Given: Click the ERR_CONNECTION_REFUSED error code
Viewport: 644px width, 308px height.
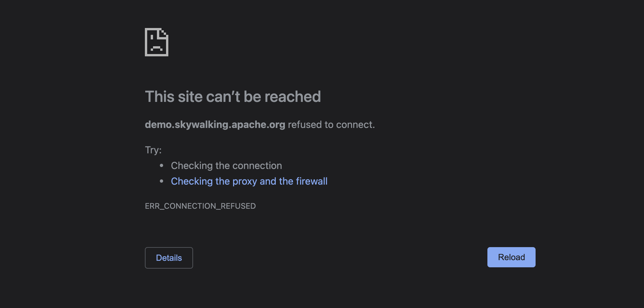Looking at the screenshot, I should click(x=200, y=206).
